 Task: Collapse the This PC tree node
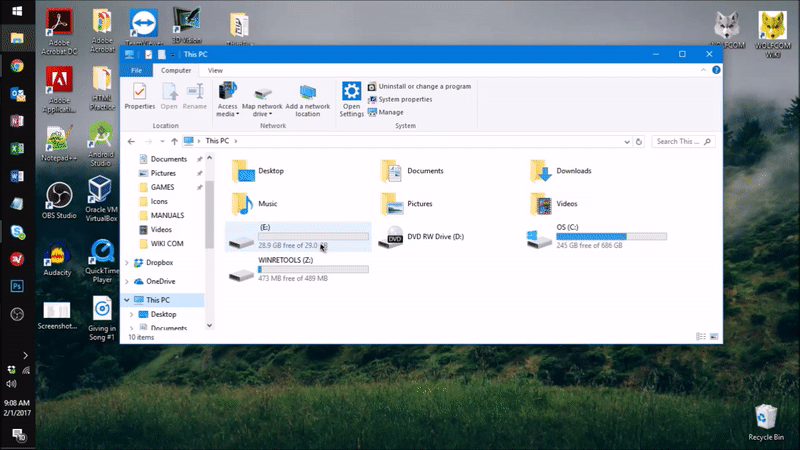127,300
